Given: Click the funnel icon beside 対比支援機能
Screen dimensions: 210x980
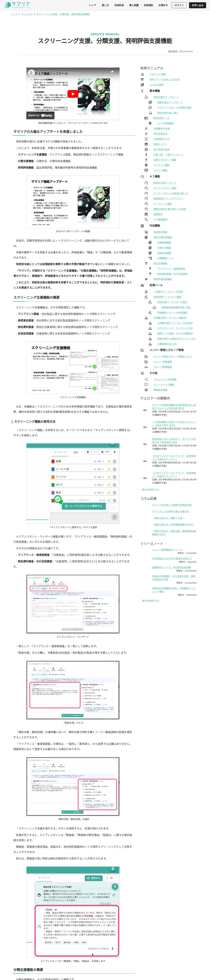Looking at the screenshot, I should [146, 264].
